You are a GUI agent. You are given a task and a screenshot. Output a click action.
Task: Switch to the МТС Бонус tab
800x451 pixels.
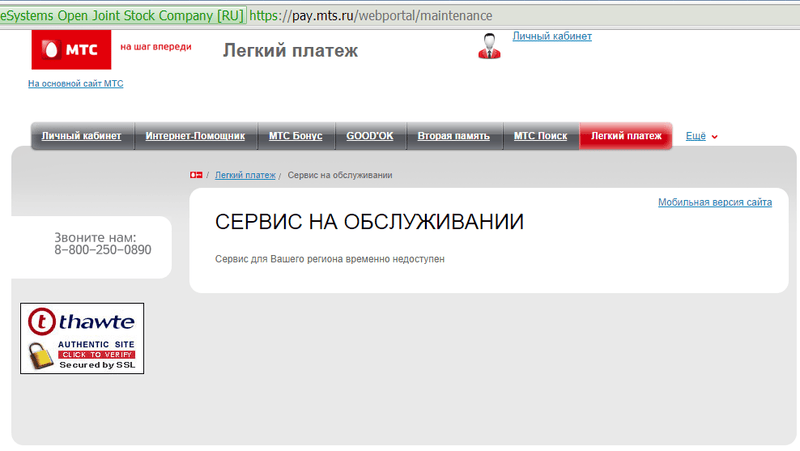click(296, 136)
